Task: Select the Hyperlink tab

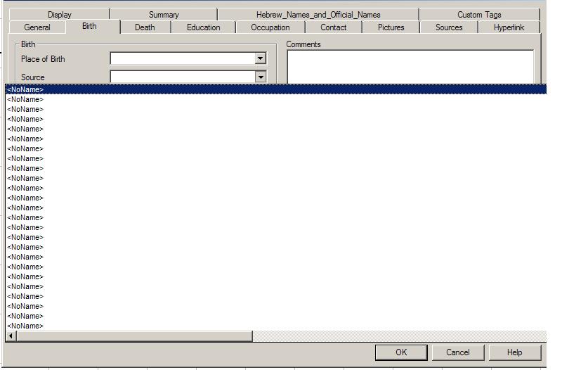Action: [509, 27]
